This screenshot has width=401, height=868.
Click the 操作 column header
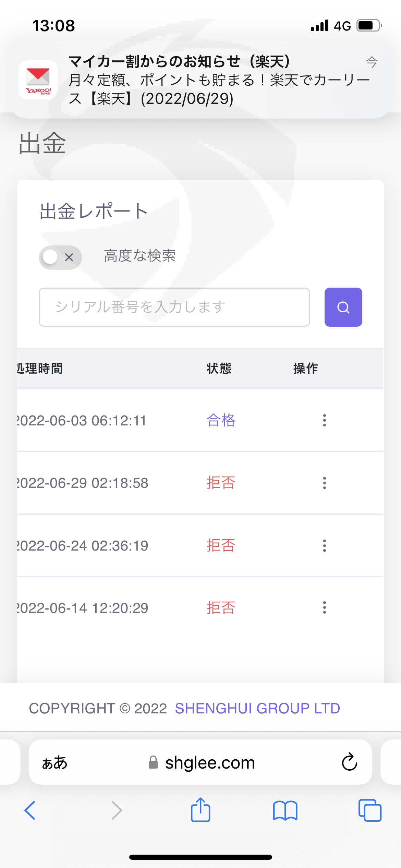pos(305,369)
